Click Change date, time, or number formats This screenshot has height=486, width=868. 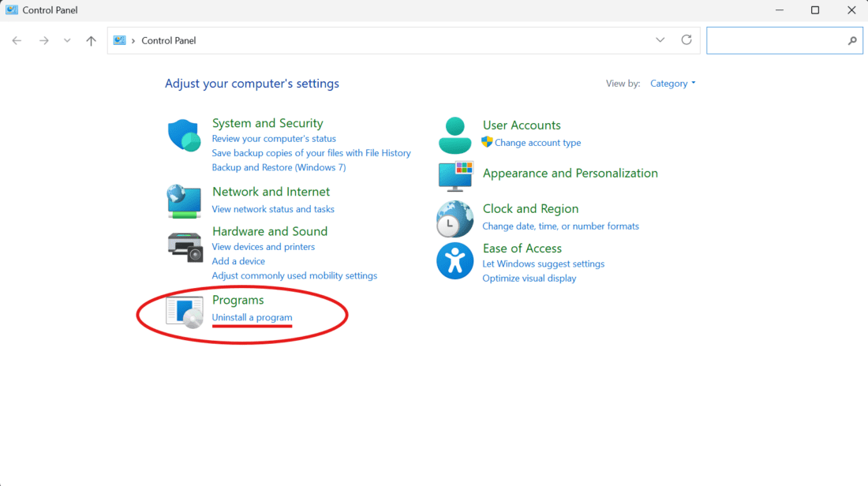point(560,226)
